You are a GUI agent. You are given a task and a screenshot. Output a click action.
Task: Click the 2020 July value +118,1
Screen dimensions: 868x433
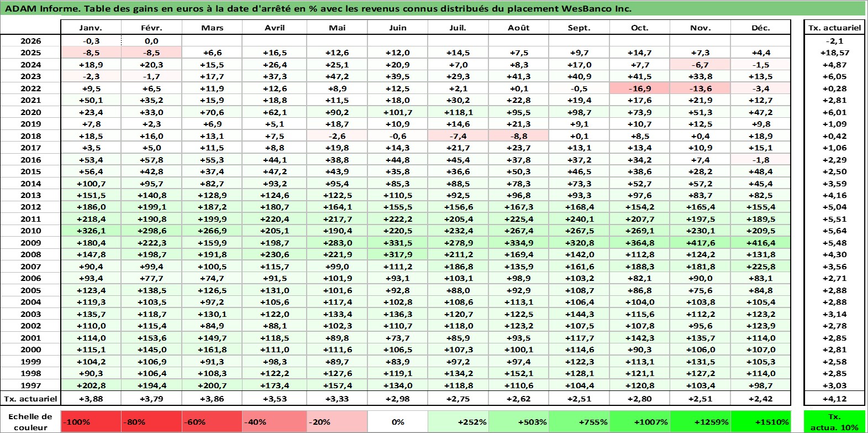[458, 112]
